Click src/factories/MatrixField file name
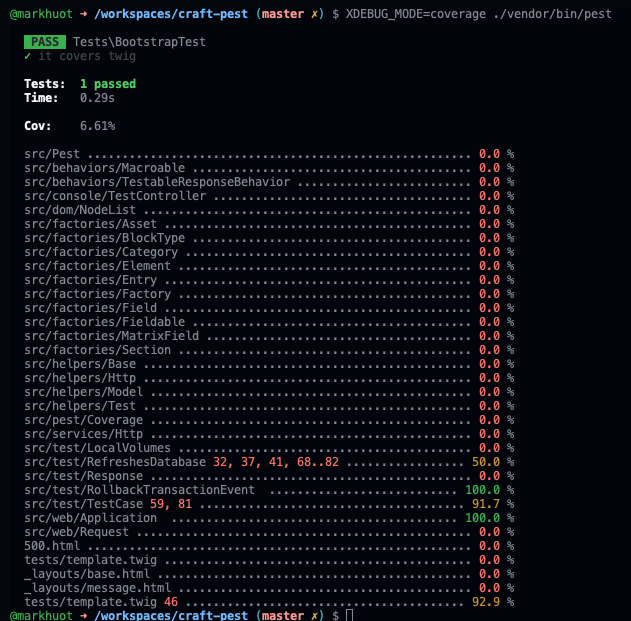Screen dimensions: 631x621 coord(111,336)
